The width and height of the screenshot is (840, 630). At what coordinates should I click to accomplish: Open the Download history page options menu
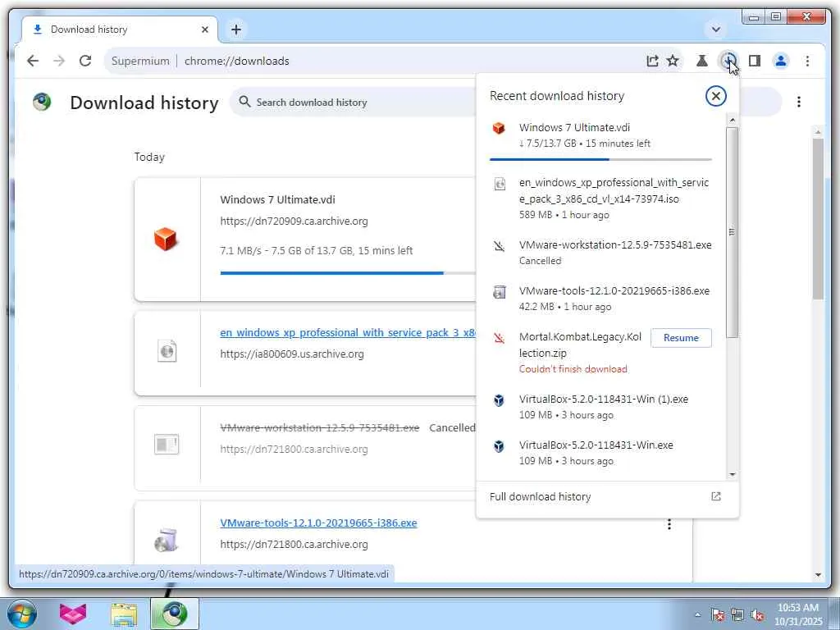point(799,102)
